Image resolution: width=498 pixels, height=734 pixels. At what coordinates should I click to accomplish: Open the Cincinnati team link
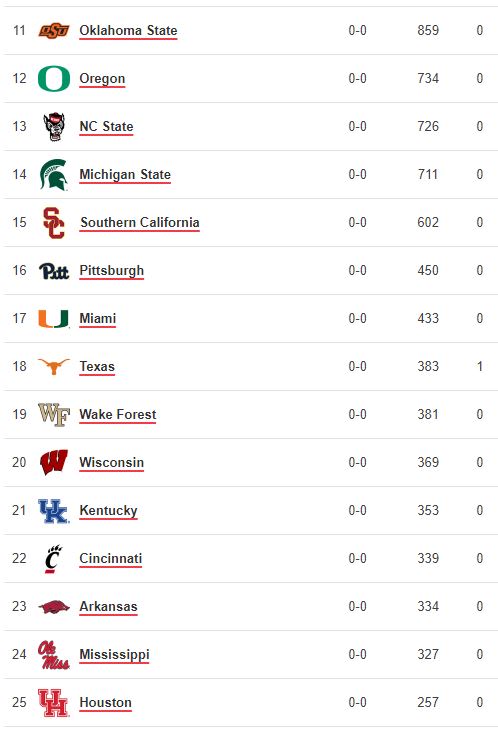click(x=110, y=558)
